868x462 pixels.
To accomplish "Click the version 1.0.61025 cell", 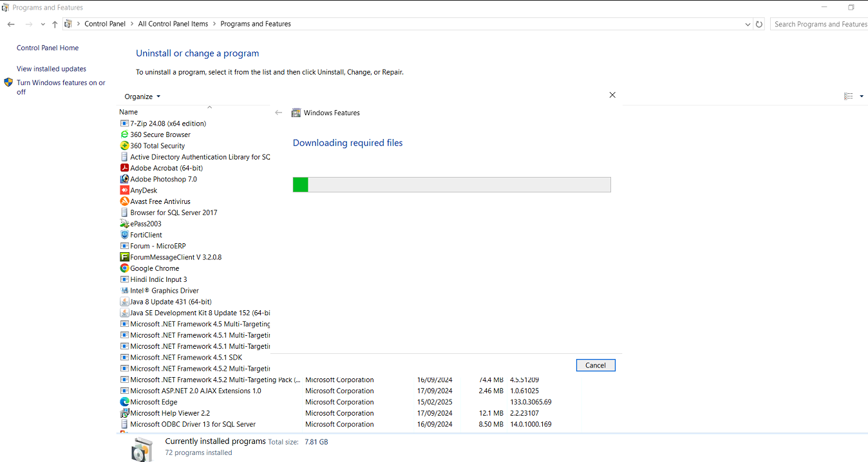I will pyautogui.click(x=524, y=391).
